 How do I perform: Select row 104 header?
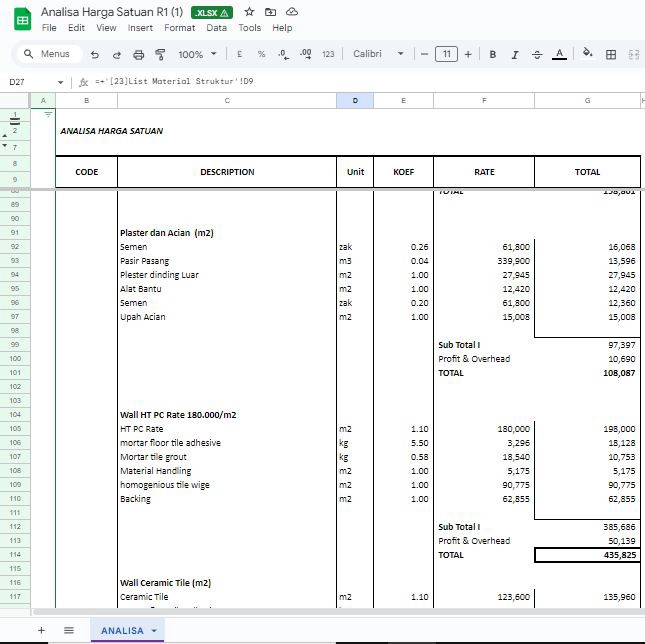point(15,415)
